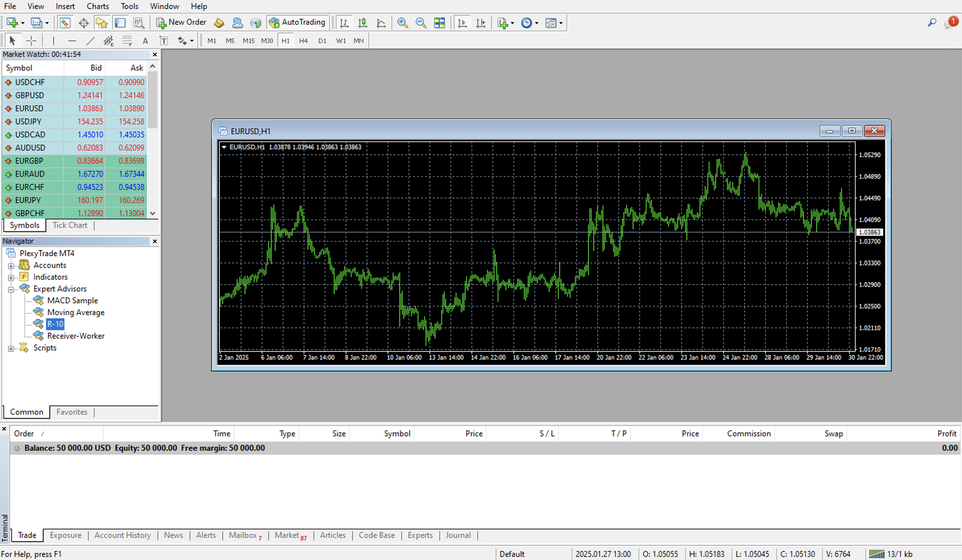The height and width of the screenshot is (560, 962).
Task: Toggle the Terminal panel toolbar icon
Action: (120, 23)
